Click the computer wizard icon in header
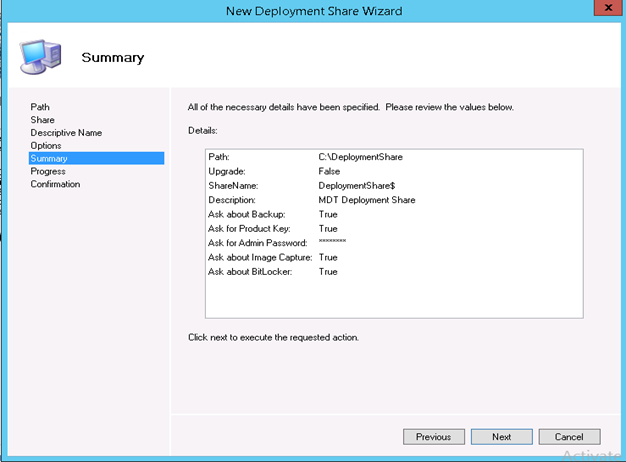 (41, 57)
